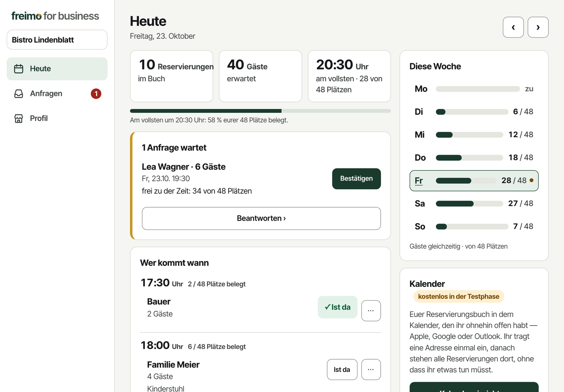
Task: Click 'Gäste gleichzeitig · von 48 Plätzen' caption
Action: (459, 246)
